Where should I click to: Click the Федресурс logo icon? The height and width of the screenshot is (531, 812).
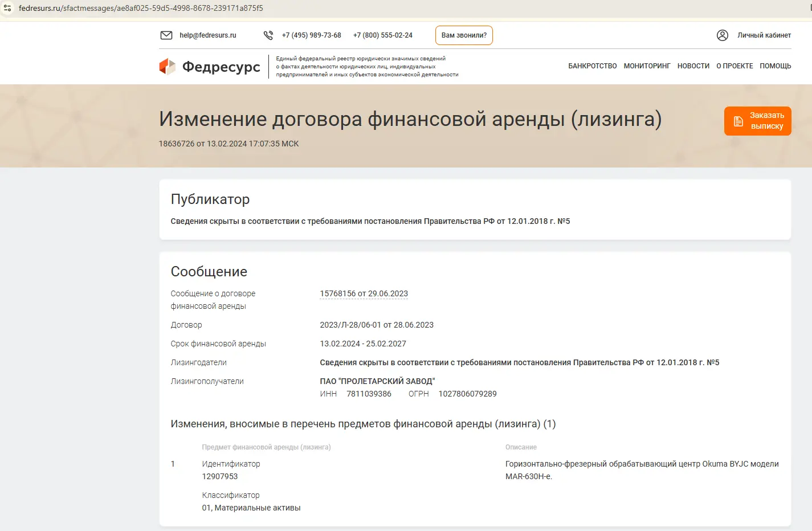(168, 67)
